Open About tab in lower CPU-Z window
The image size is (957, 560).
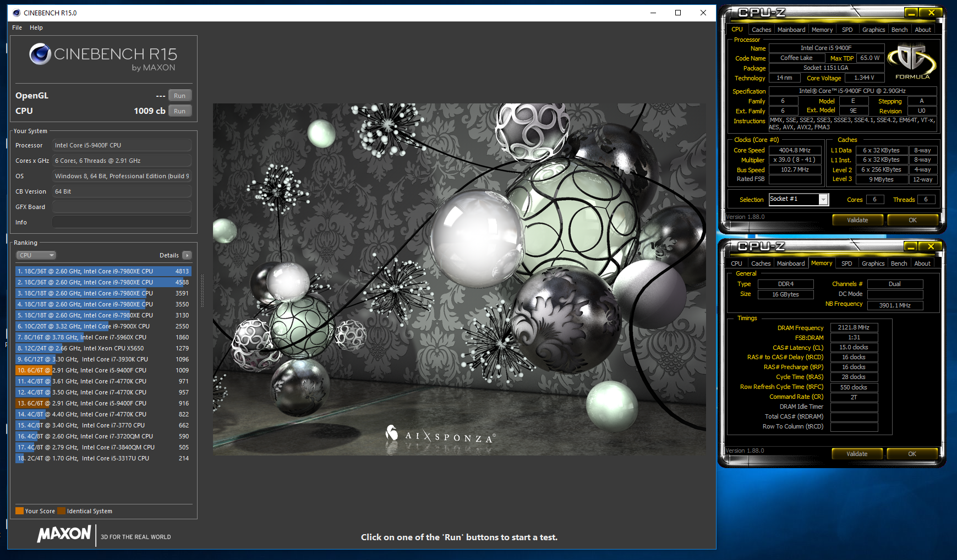922,263
